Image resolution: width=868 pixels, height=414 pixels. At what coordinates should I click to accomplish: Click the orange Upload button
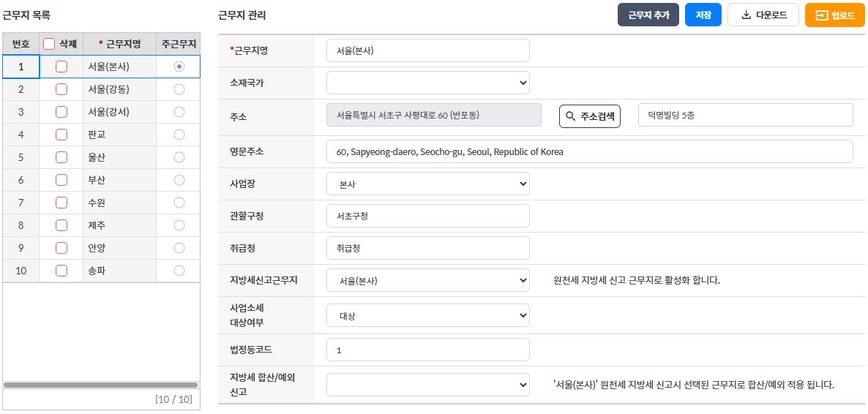tap(834, 15)
